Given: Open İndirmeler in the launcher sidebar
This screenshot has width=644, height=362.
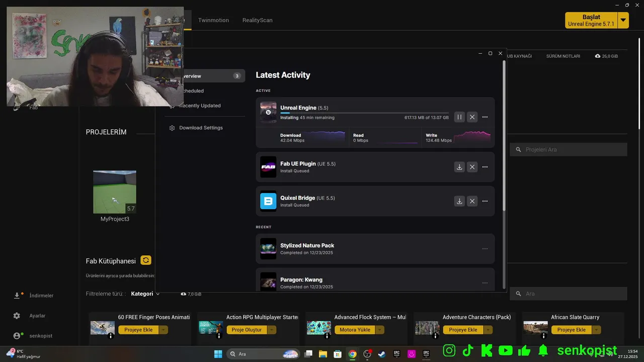Looking at the screenshot, I should click(x=34, y=296).
